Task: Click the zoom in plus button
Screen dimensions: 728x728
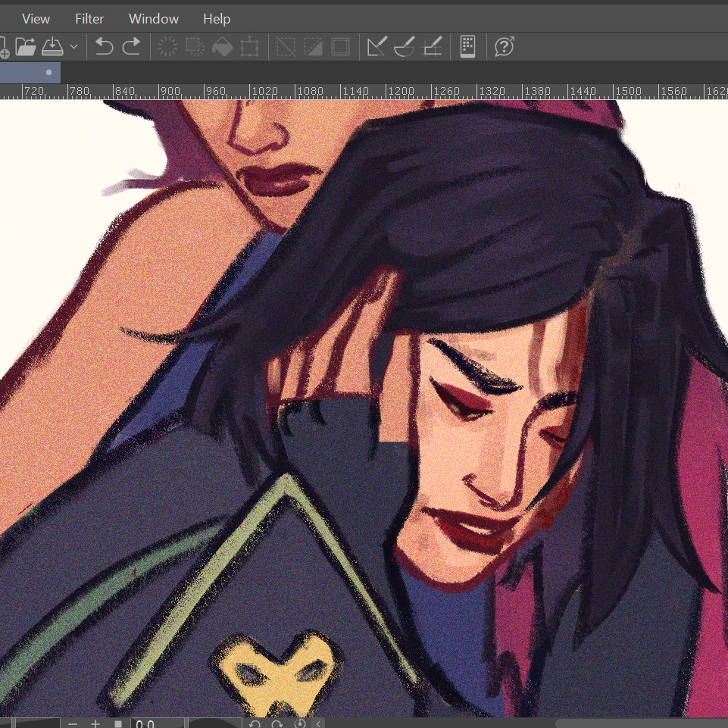Action: [x=95, y=723]
